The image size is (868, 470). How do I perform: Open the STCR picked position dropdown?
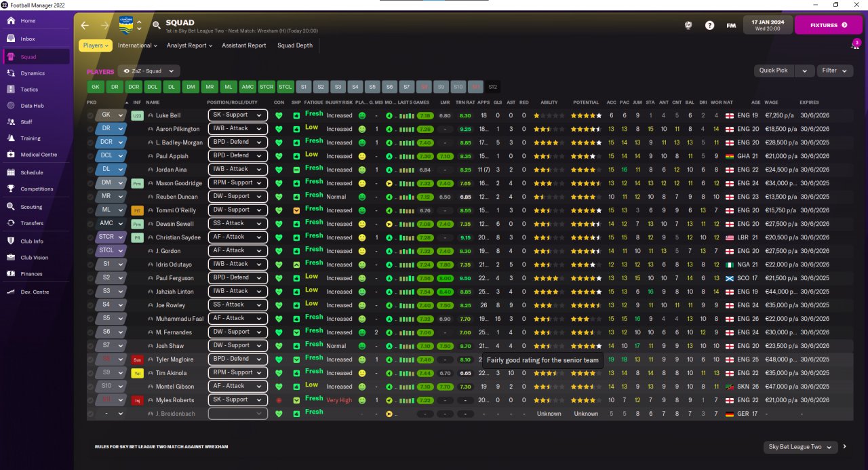[112, 237]
